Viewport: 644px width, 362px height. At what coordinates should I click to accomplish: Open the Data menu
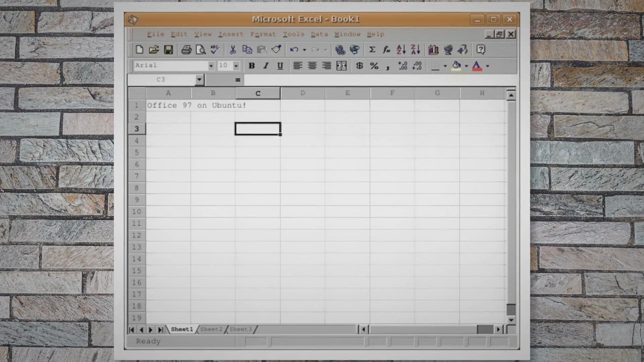pyautogui.click(x=319, y=34)
